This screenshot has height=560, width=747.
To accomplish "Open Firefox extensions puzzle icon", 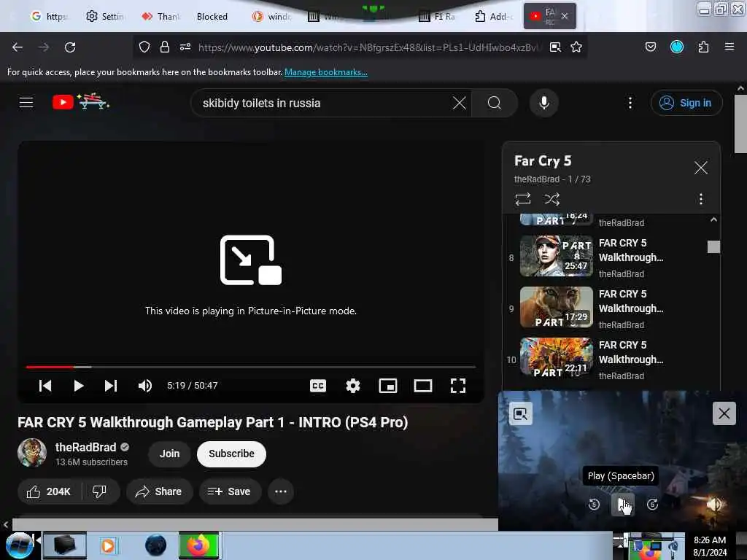I will (703, 47).
